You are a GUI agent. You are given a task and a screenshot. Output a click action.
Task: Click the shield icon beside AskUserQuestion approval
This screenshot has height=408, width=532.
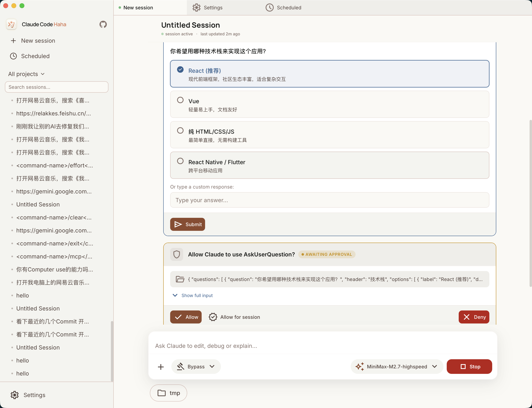click(177, 254)
